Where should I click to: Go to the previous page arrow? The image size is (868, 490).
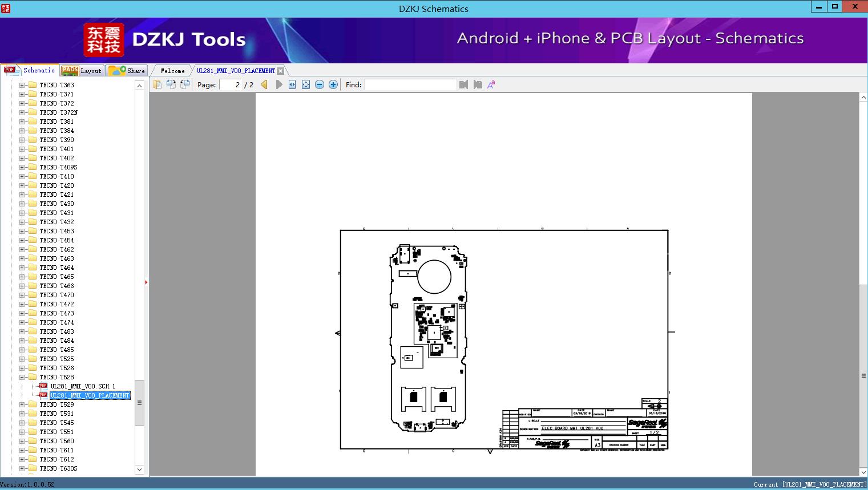(264, 84)
